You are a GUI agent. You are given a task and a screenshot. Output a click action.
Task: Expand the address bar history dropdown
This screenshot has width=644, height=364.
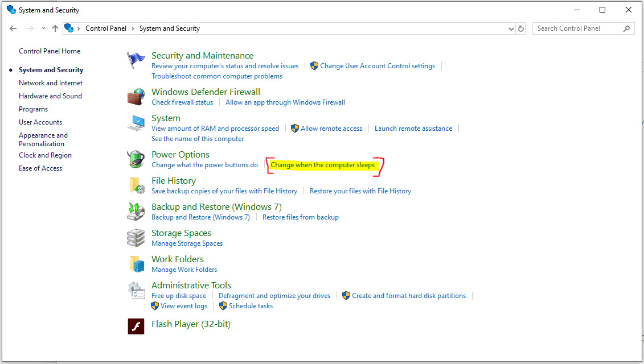point(511,28)
